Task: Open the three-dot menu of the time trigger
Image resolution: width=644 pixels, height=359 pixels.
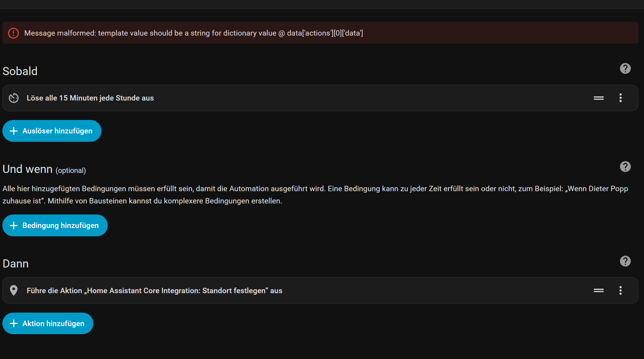Action: coord(620,98)
